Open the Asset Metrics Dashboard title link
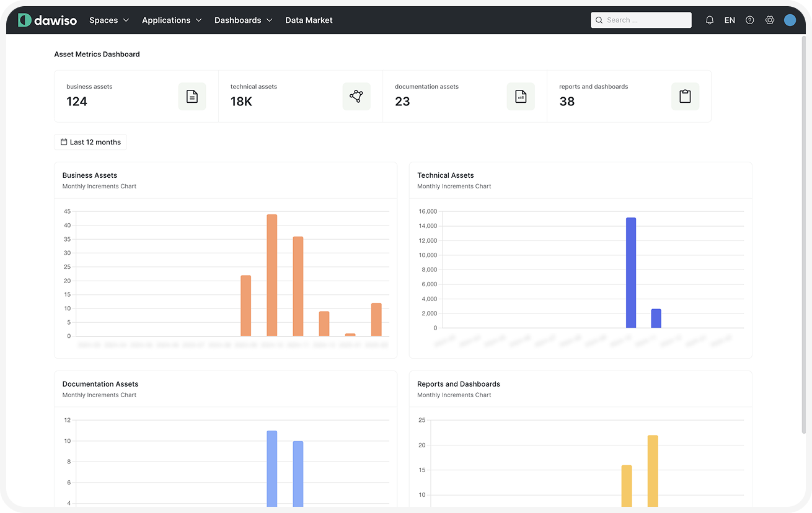Image resolution: width=812 pixels, height=513 pixels. [97, 54]
